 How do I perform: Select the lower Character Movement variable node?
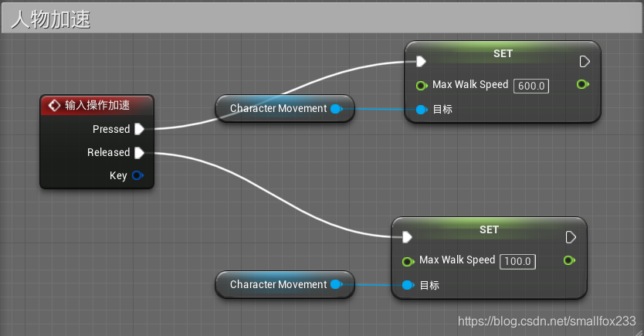(285, 284)
